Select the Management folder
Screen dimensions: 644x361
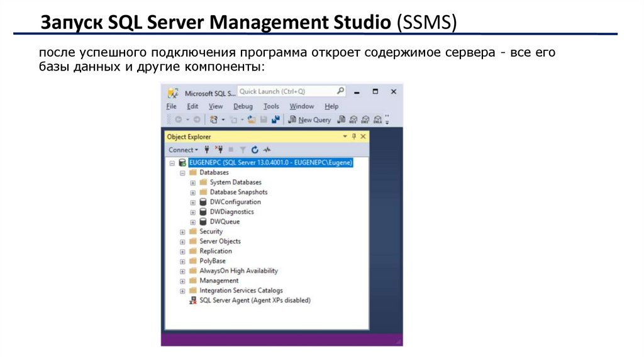tap(219, 281)
